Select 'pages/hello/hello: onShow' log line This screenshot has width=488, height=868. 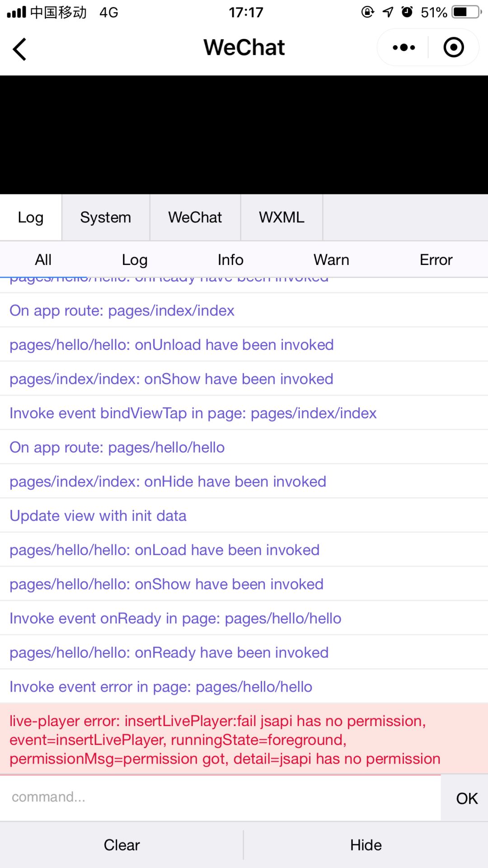(x=244, y=584)
